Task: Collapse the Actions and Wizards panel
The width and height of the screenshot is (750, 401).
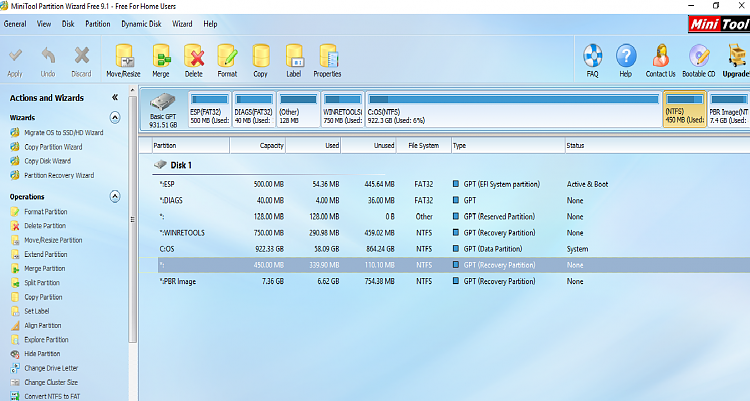Action: pos(115,98)
